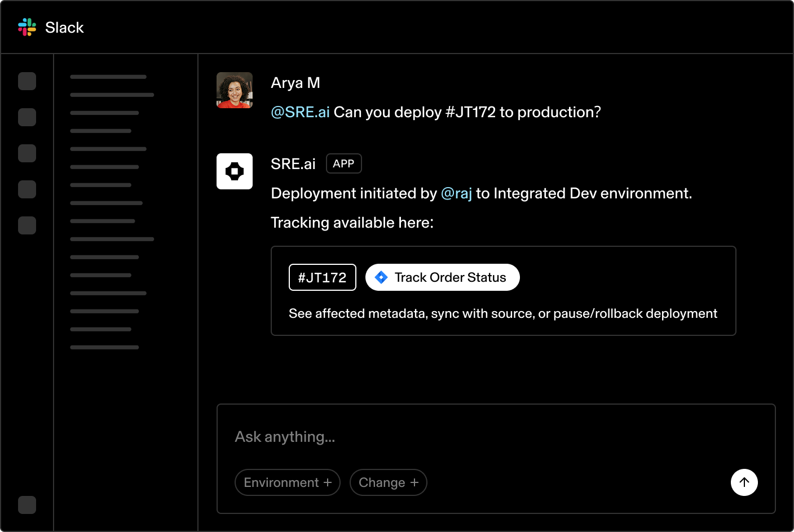The width and height of the screenshot is (794, 532).
Task: Click the #JT172 ticket button
Action: pos(323,277)
